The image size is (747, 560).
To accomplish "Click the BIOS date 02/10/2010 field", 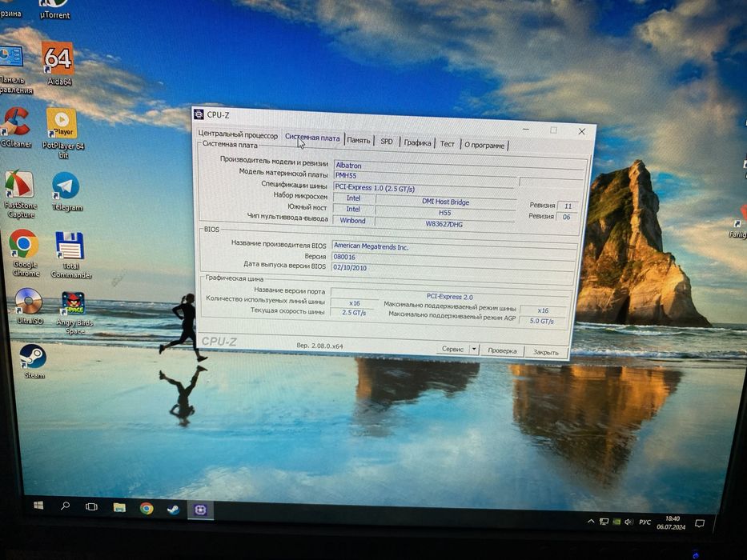I will tap(452, 269).
